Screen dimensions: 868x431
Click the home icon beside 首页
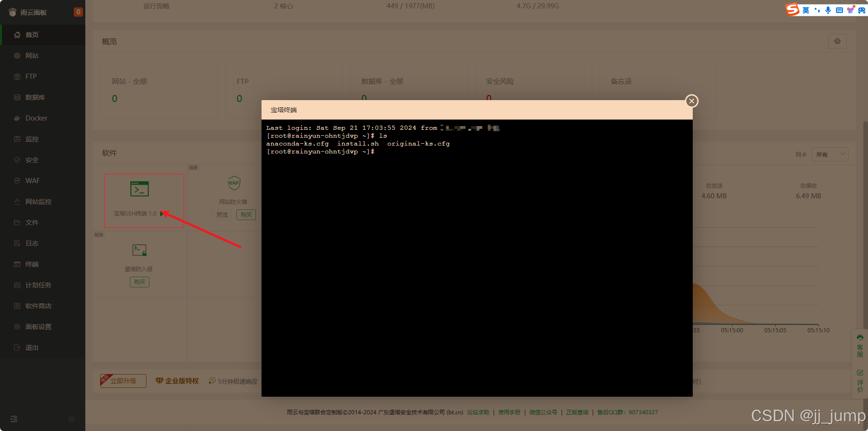tap(17, 35)
